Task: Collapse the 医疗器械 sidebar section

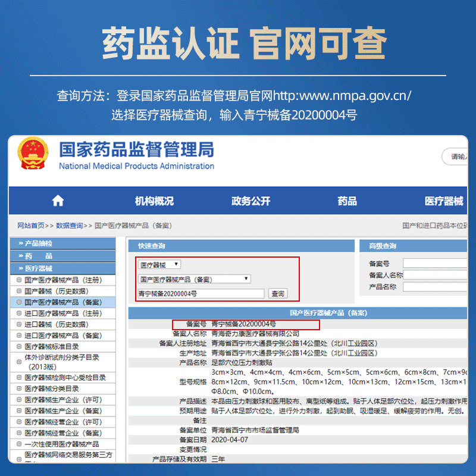Action: coord(63,268)
